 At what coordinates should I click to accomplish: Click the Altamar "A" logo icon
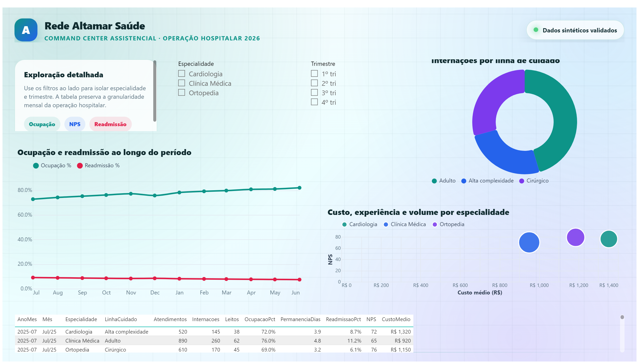[26, 30]
